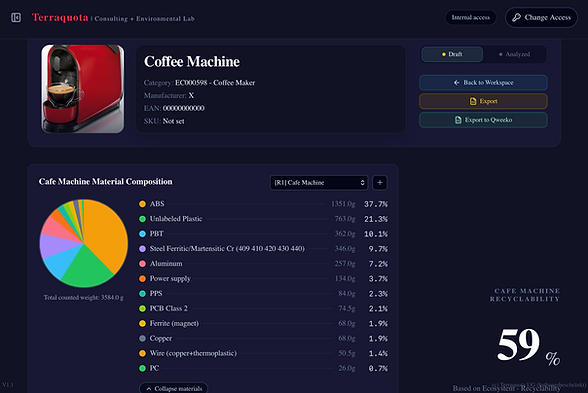The image size is (588, 393).
Task: Select the PC material label
Action: coord(154,368)
